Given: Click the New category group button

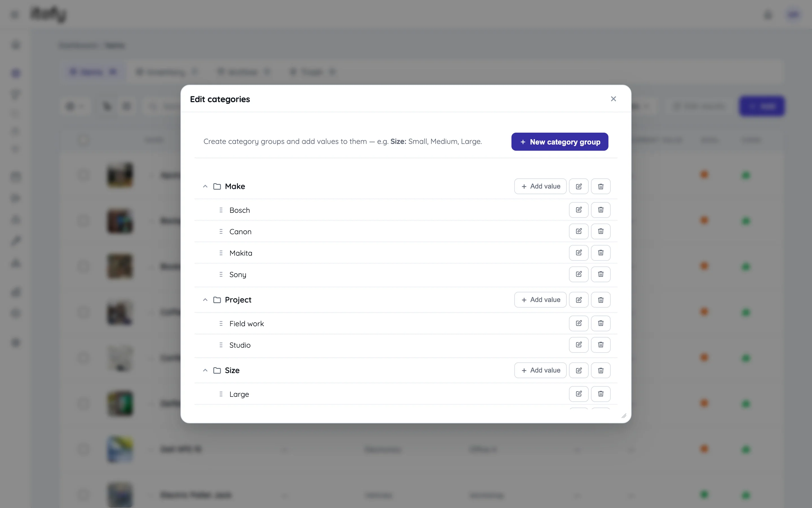Looking at the screenshot, I should point(560,142).
